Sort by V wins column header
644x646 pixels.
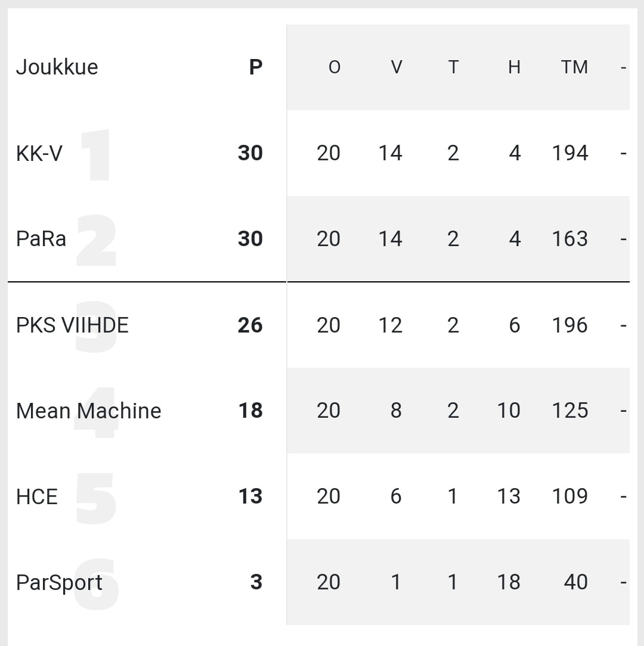[x=396, y=67]
